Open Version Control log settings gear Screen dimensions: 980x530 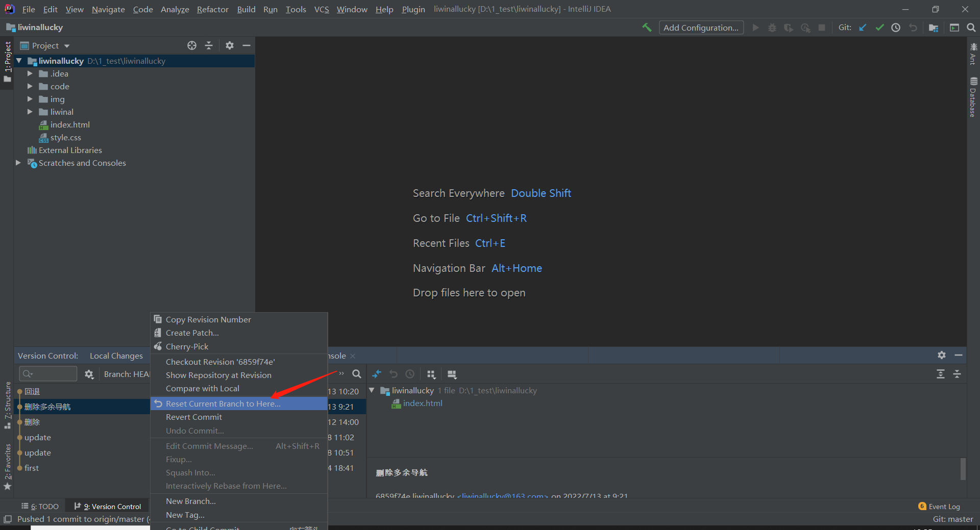tap(89, 374)
